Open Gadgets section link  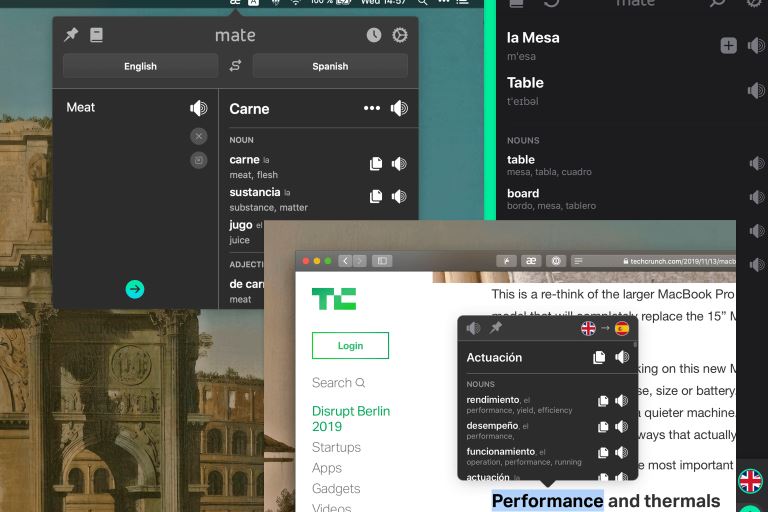(x=336, y=488)
